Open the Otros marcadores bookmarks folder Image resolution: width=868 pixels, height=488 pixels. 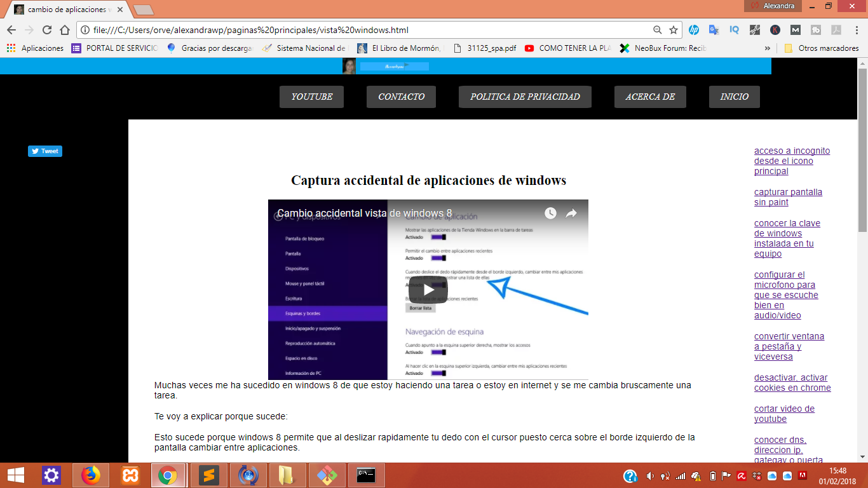pos(822,48)
